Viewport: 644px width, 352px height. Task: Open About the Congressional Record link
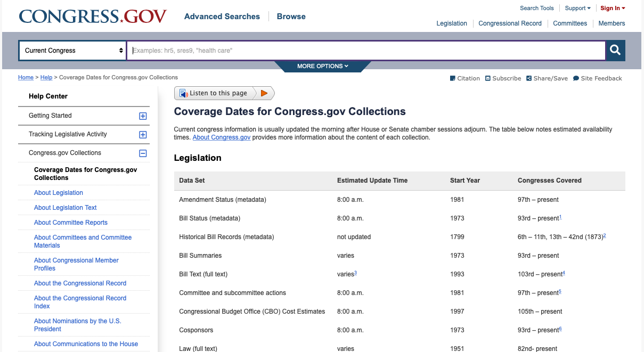coord(80,283)
